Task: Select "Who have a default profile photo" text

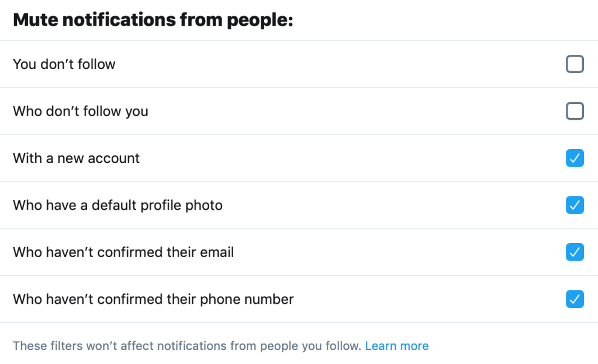Action: point(117,205)
